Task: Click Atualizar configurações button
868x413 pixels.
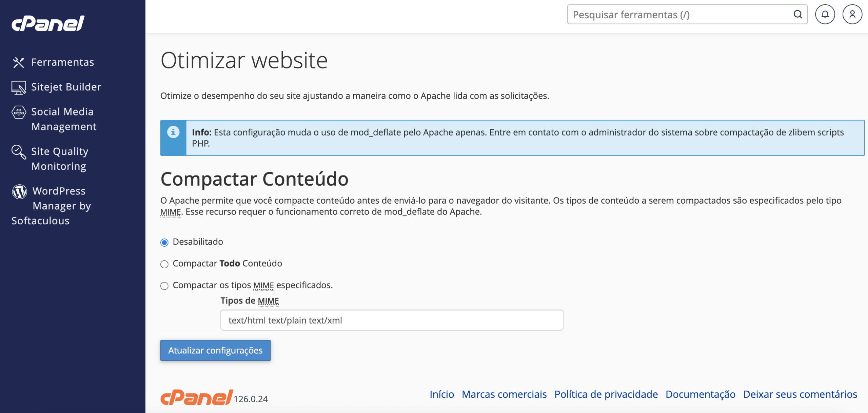Action: tap(215, 350)
